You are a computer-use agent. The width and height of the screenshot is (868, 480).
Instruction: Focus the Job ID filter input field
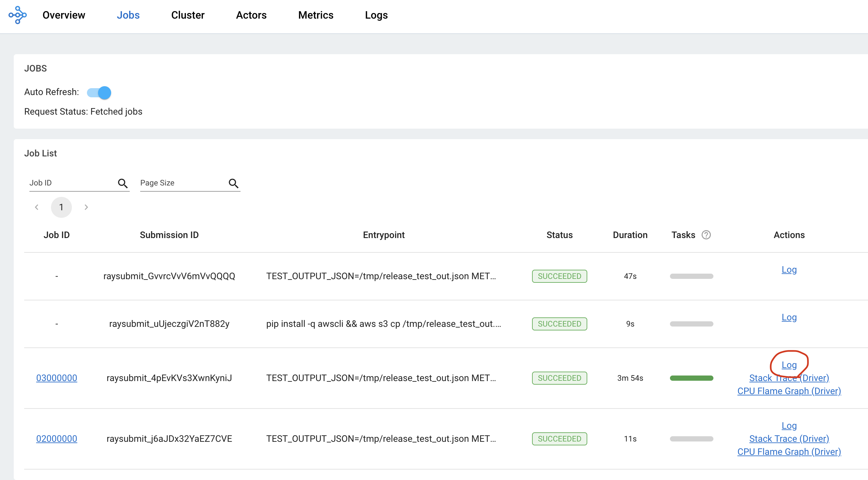tap(71, 183)
